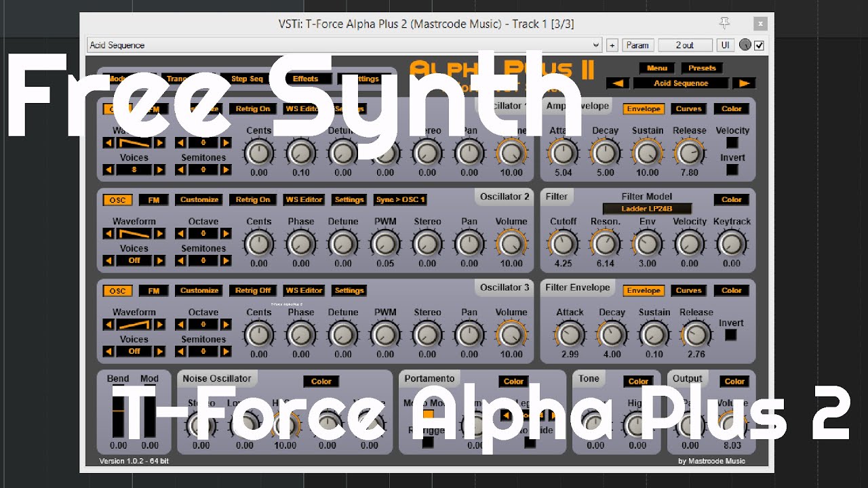Click Oscillator 2 PWM knob
The height and width of the screenshot is (488, 868).
click(x=385, y=244)
